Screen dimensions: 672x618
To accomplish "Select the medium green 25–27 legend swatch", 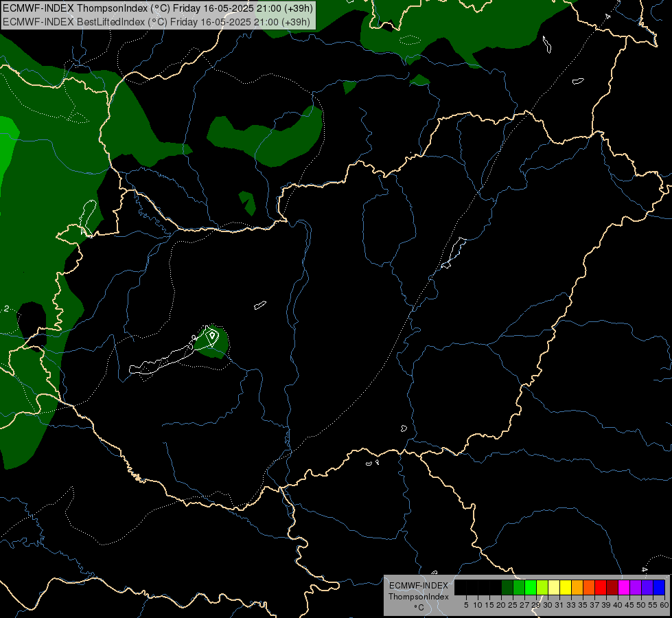I will [519, 587].
